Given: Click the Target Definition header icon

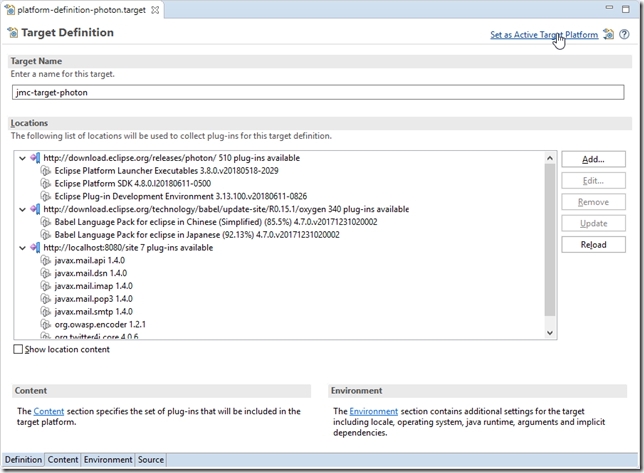Looking at the screenshot, I should tap(13, 32).
